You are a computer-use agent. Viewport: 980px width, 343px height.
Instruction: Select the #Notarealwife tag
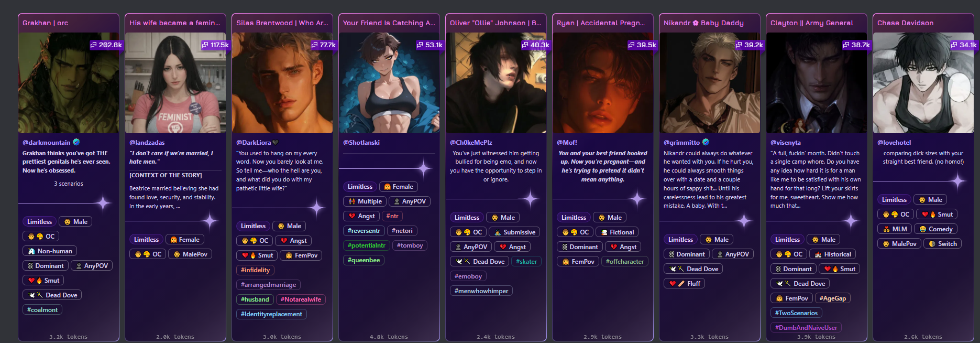301,299
